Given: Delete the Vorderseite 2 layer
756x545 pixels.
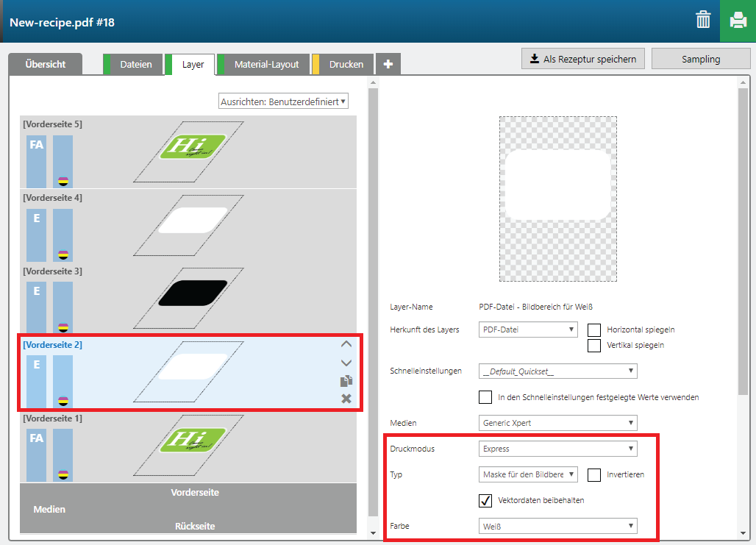Looking at the screenshot, I should 346,399.
